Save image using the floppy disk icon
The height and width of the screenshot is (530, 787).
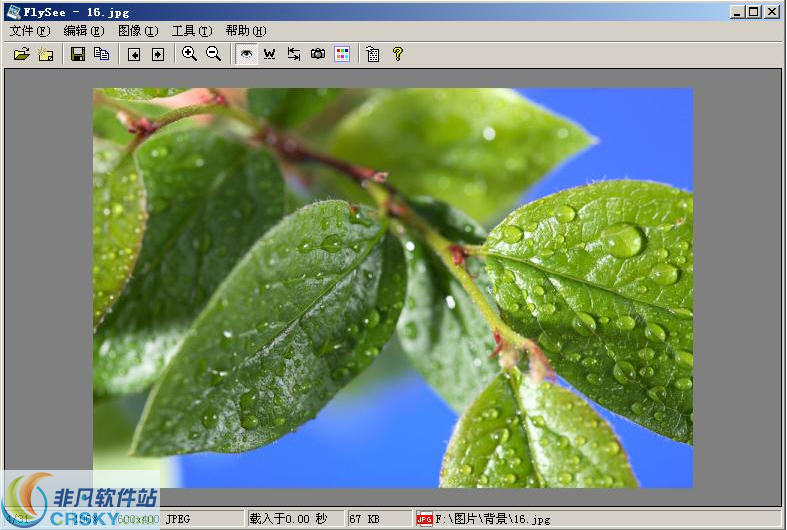point(77,54)
